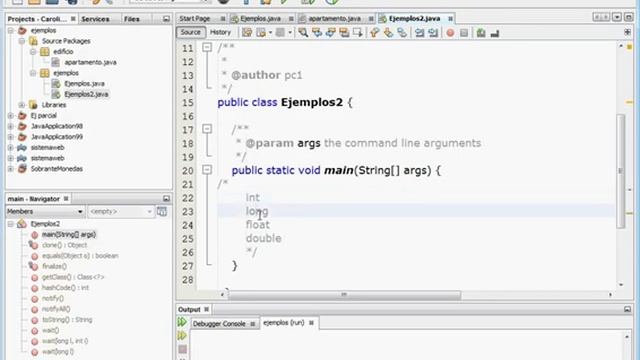The height and width of the screenshot is (360, 640).
Task: Click the Comment code icon
Action: click(x=481, y=33)
